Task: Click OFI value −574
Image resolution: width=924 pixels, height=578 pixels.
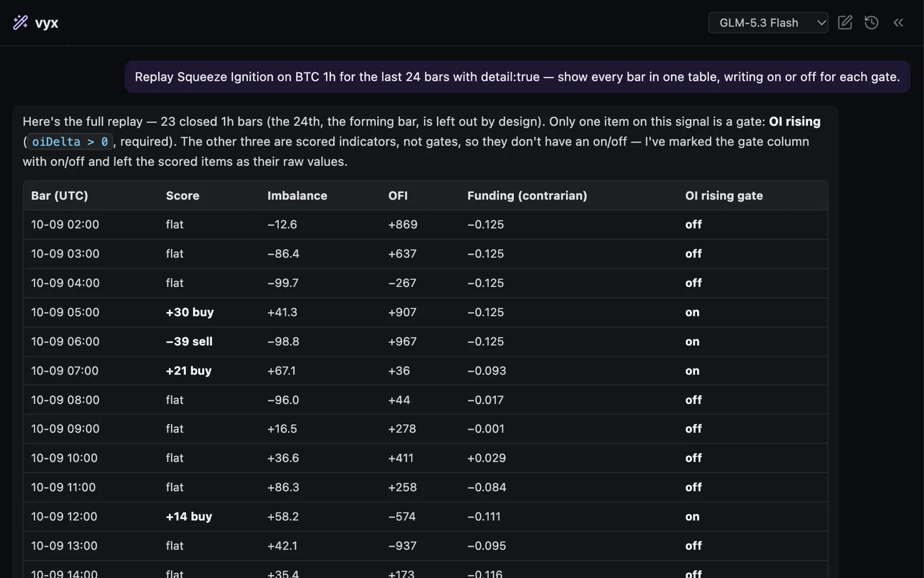Action: click(x=402, y=517)
